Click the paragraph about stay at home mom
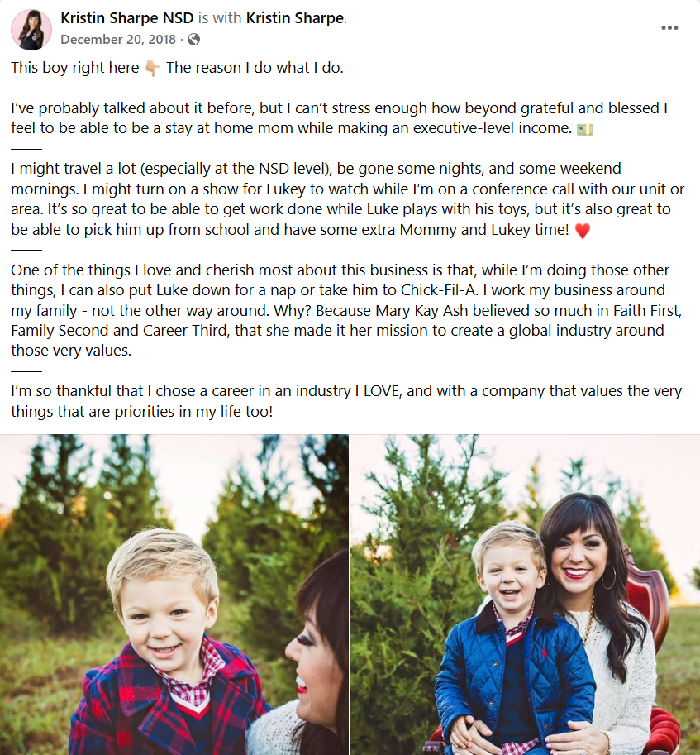Viewport: 700px width, 755px height. click(x=339, y=118)
